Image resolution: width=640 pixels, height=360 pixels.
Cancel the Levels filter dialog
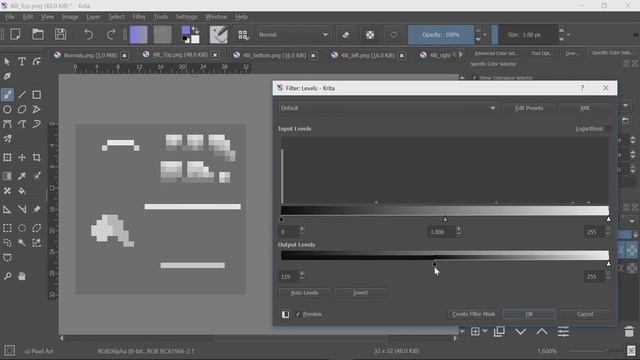[585, 314]
